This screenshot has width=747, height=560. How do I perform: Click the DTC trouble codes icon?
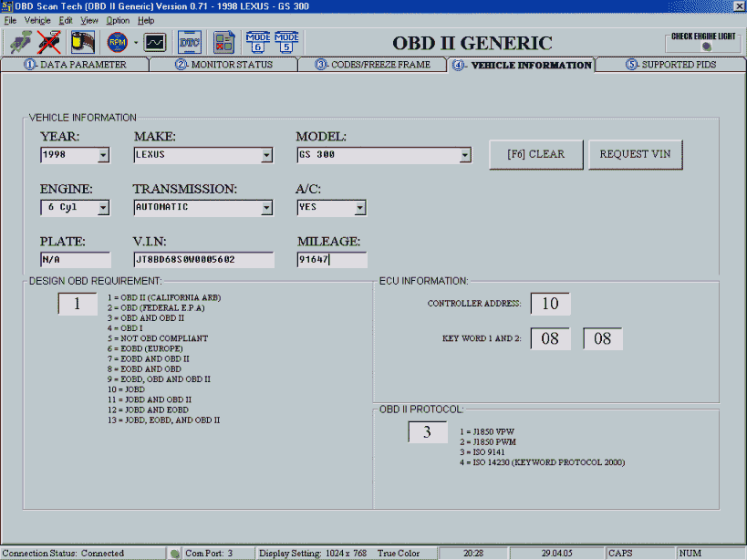(189, 42)
